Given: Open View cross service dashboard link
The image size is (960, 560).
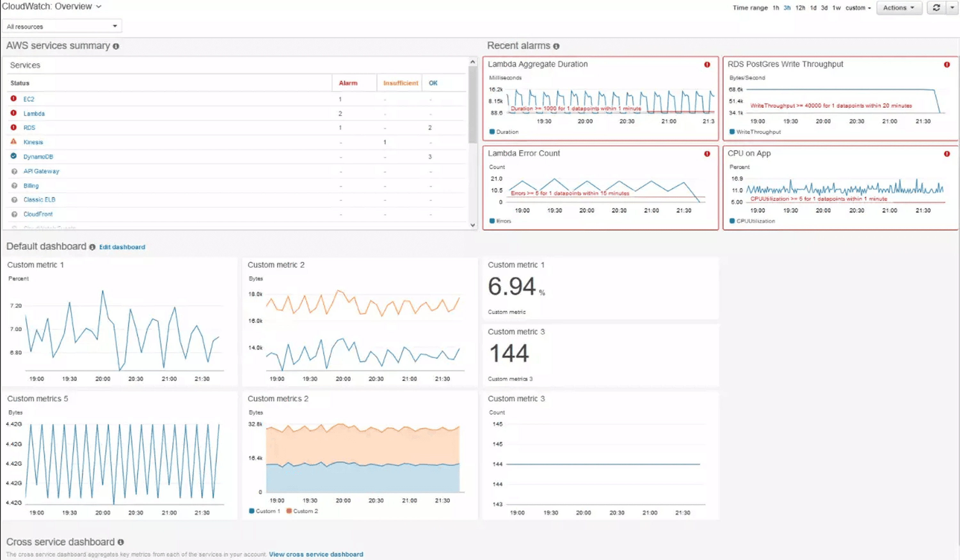Looking at the screenshot, I should click(x=316, y=554).
